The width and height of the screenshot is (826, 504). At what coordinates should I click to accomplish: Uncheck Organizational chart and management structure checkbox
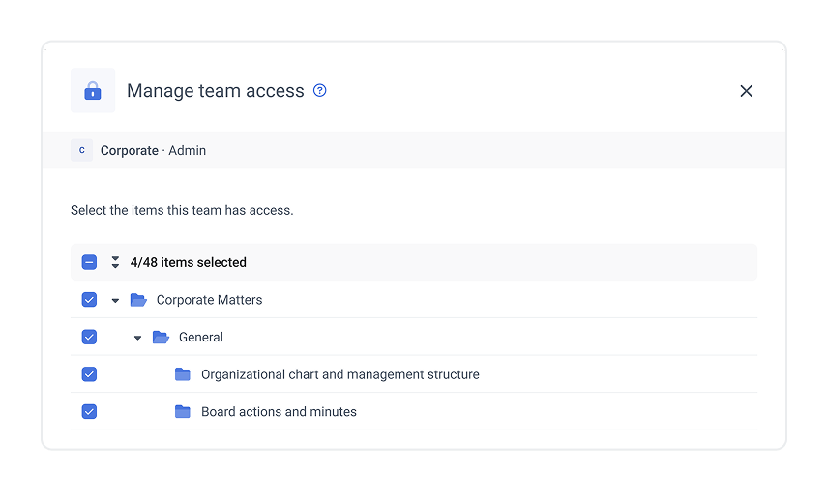click(x=89, y=374)
